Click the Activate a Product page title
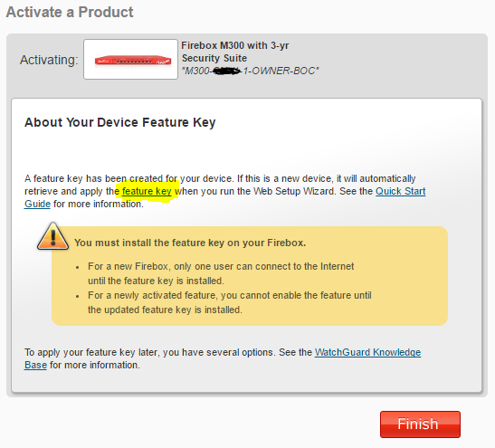495x448 pixels. [x=70, y=13]
